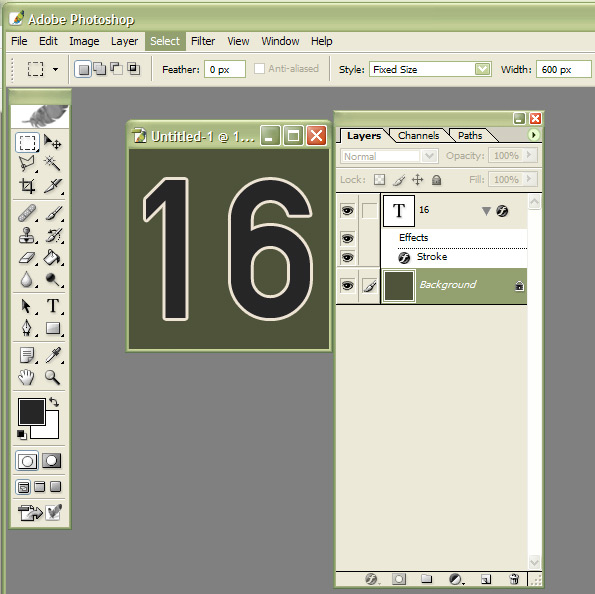Hide the 16 text layer
The image size is (595, 594).
click(347, 210)
